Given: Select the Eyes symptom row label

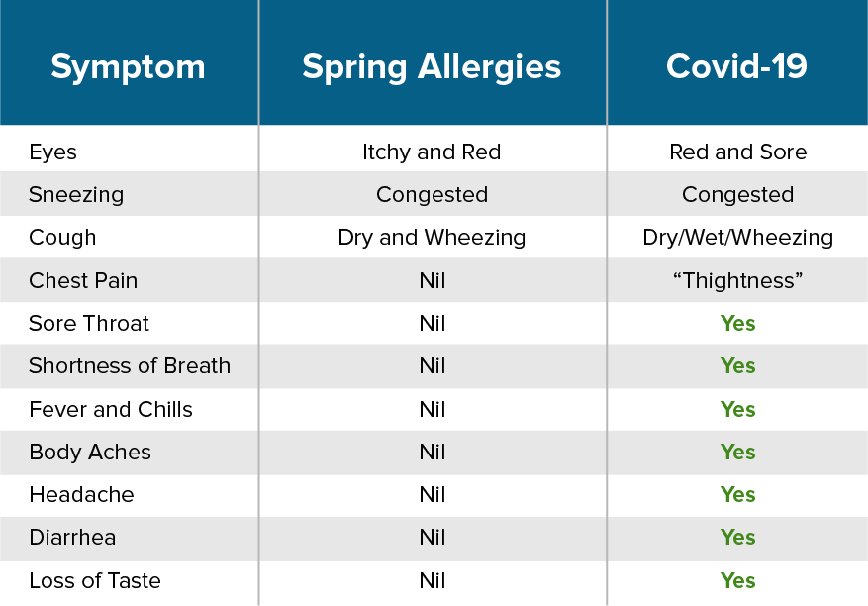Looking at the screenshot, I should tap(52, 152).
